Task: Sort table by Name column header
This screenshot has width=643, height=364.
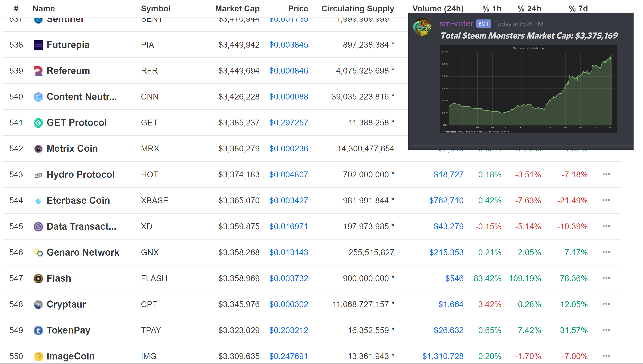Action: tap(44, 9)
